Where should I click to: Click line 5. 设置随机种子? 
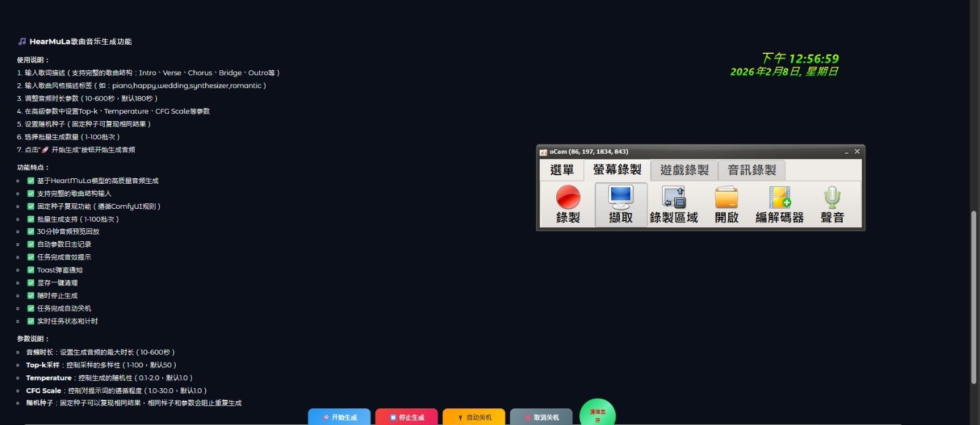click(x=84, y=124)
